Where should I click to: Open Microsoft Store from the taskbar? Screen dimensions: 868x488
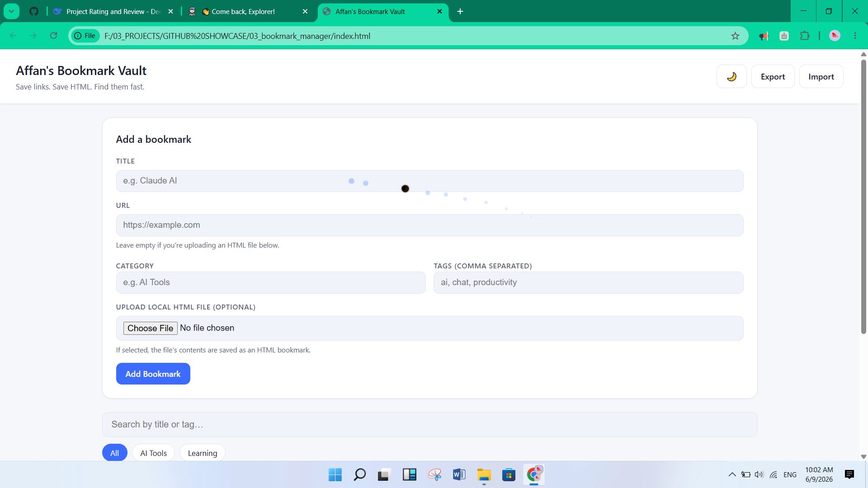(x=509, y=474)
